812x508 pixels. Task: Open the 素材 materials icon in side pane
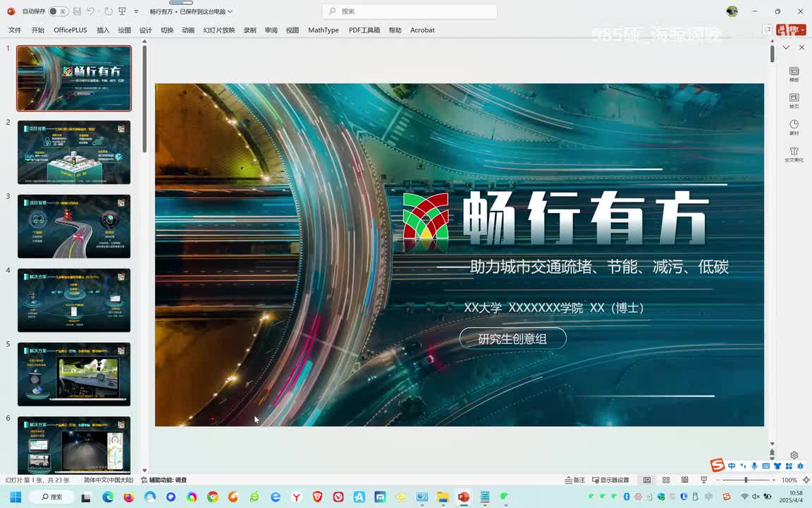point(794,127)
